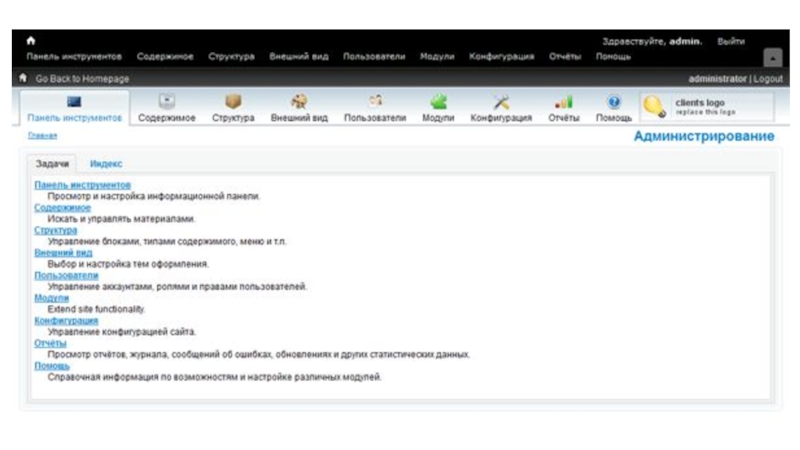Switch to the Индекс tab

tap(106, 163)
